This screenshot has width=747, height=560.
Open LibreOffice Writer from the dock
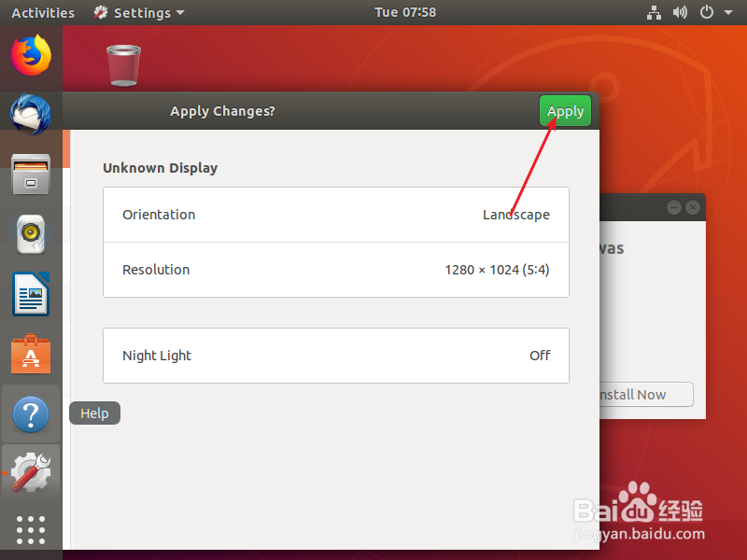(30, 294)
